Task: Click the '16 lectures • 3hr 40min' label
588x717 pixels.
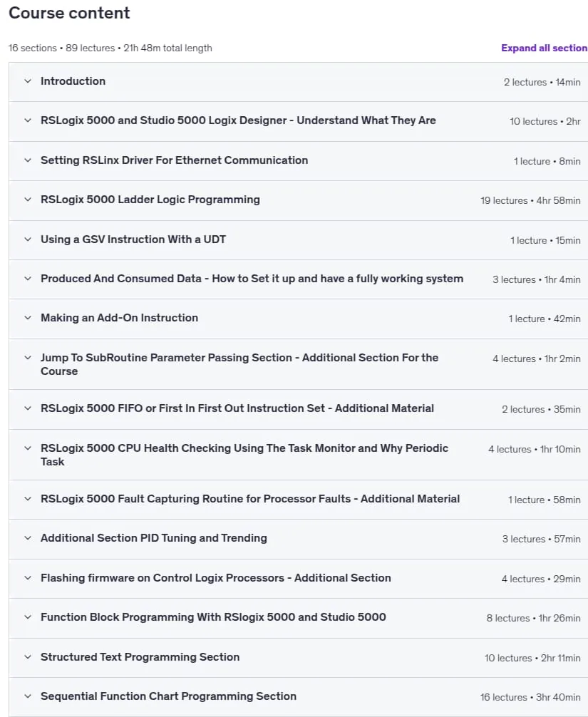Action: pos(530,697)
